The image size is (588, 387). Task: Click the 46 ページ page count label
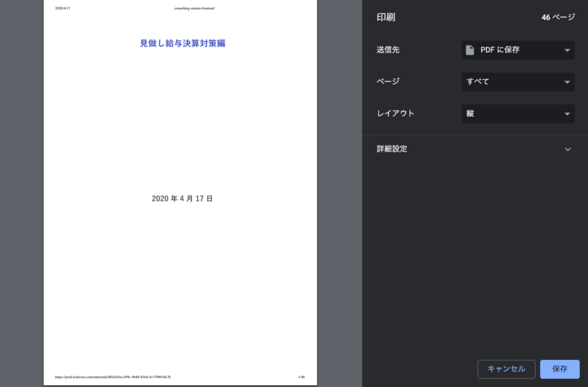click(x=558, y=17)
